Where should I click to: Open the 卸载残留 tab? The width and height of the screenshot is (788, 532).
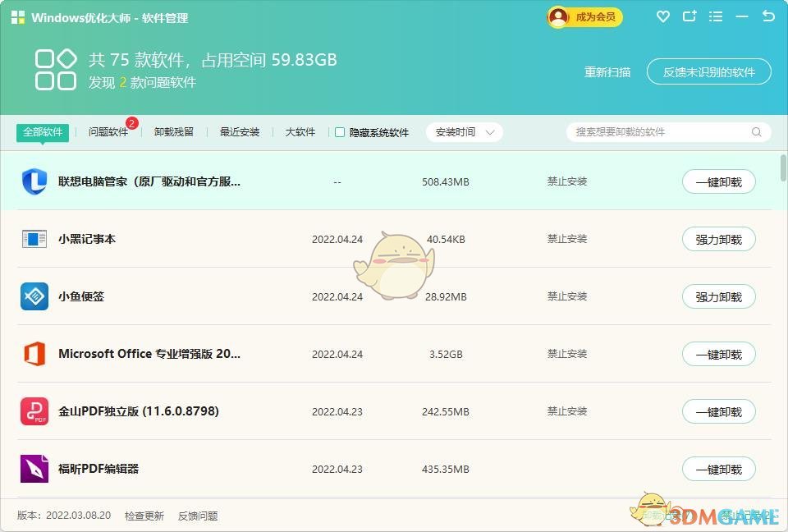[x=174, y=132]
